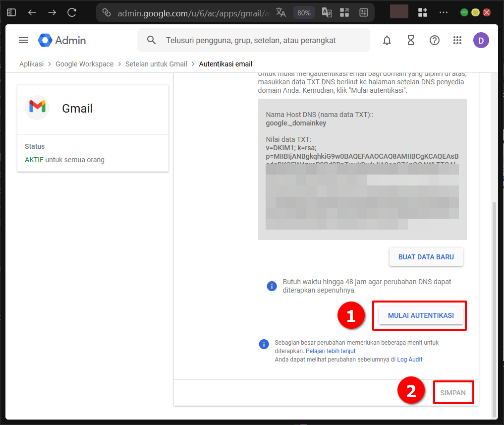The height and width of the screenshot is (425, 504).
Task: Click the notifications bell icon
Action: tap(387, 40)
